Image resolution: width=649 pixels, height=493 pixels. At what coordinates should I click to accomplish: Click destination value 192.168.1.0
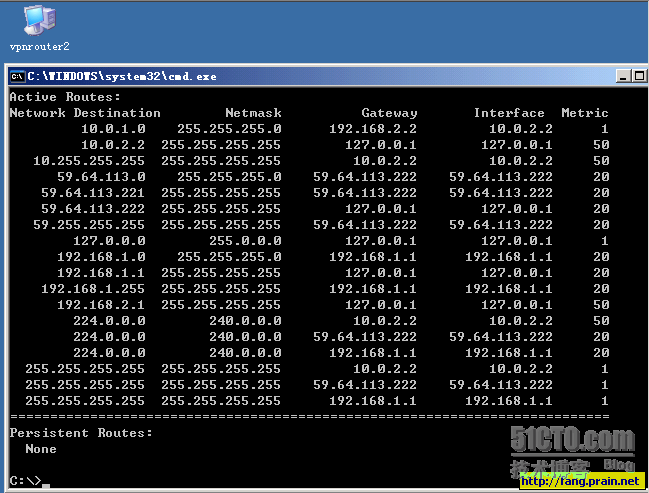(x=101, y=257)
